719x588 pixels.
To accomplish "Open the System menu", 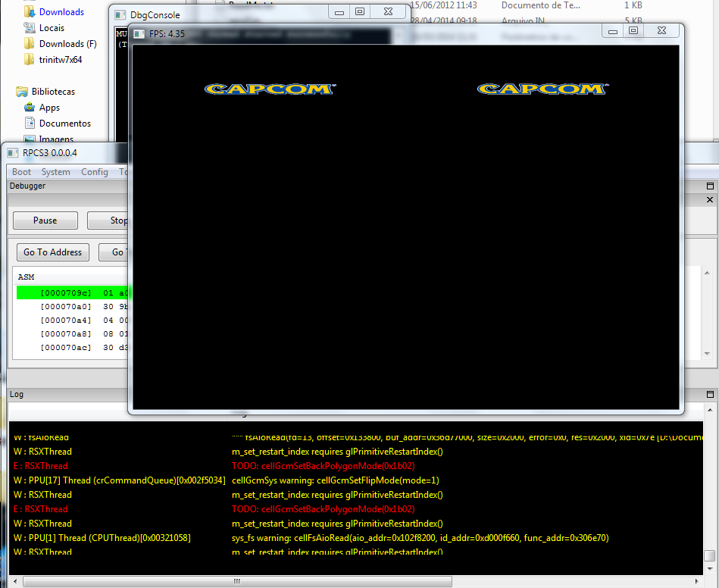I will click(56, 172).
